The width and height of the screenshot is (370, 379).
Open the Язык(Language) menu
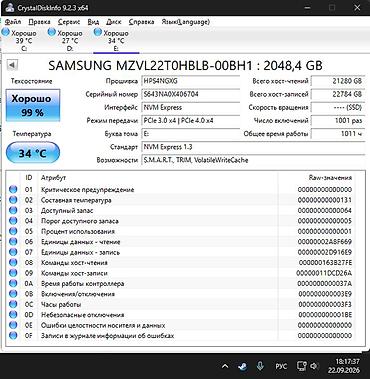click(186, 22)
